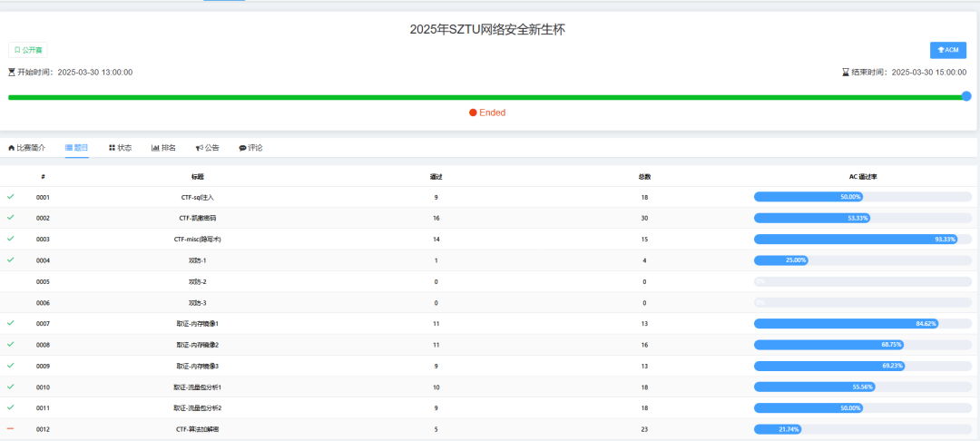Click the hourglass icon beside 结束时间
Image resolution: width=980 pixels, height=441 pixels.
845,73
